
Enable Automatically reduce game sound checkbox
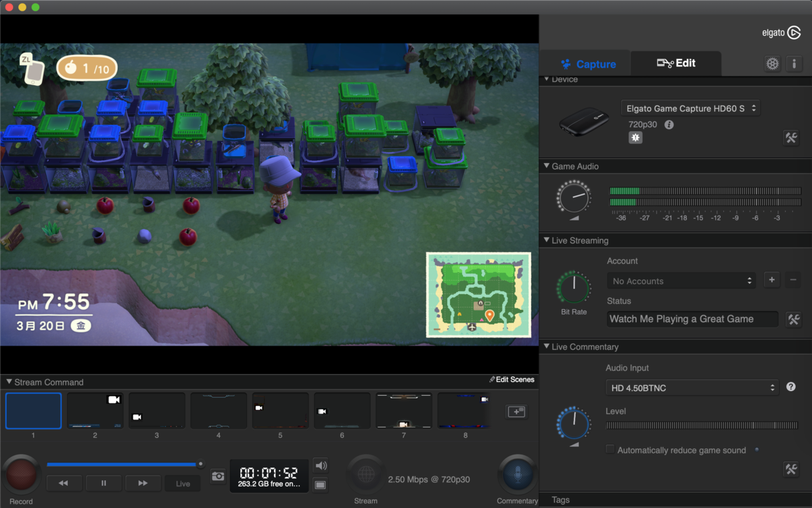610,450
